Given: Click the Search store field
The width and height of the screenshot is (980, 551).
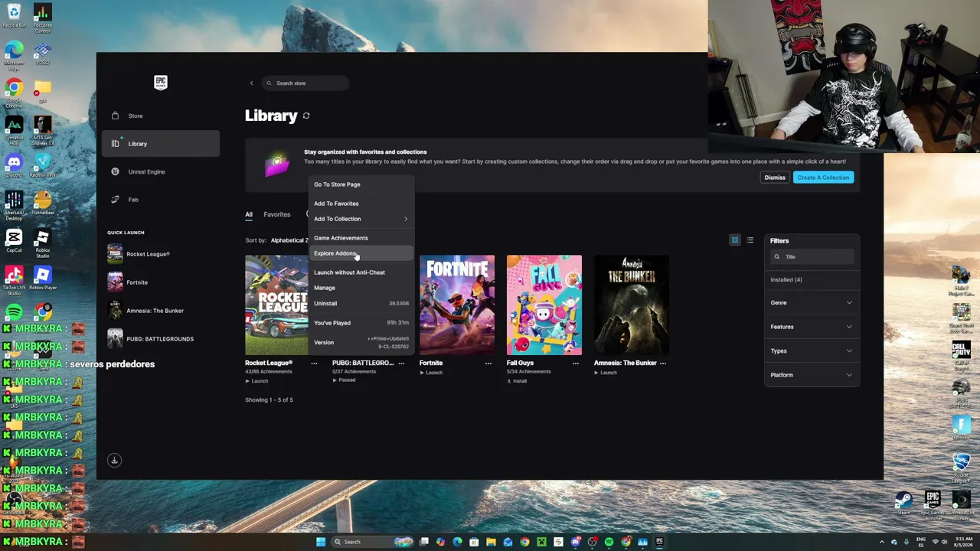Looking at the screenshot, I should pos(305,83).
